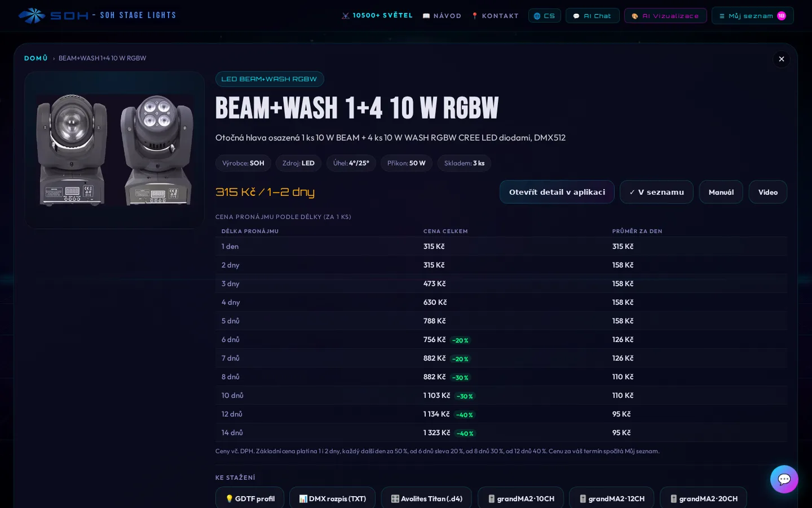Open Můj seznam
The image size is (812, 508).
[753, 16]
